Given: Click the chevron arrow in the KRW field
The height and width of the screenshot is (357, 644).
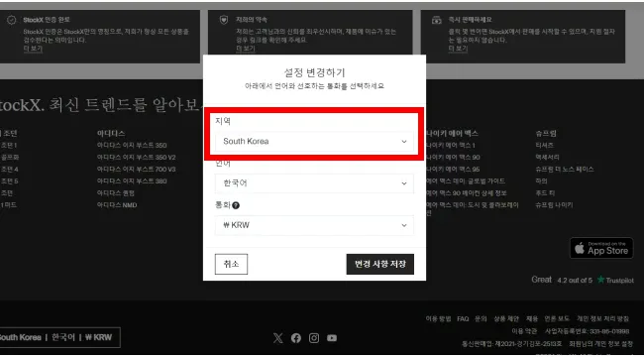Looking at the screenshot, I should [404, 225].
